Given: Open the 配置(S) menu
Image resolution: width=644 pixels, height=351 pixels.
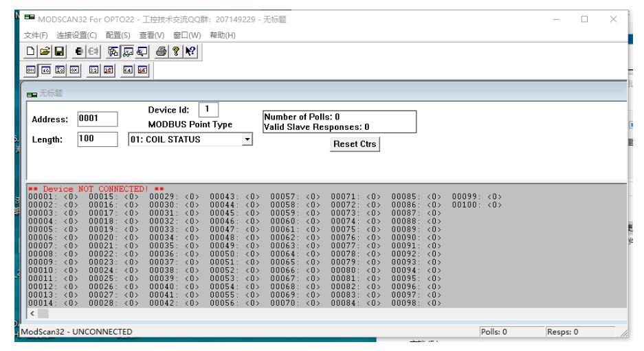Looking at the screenshot, I should point(118,35).
